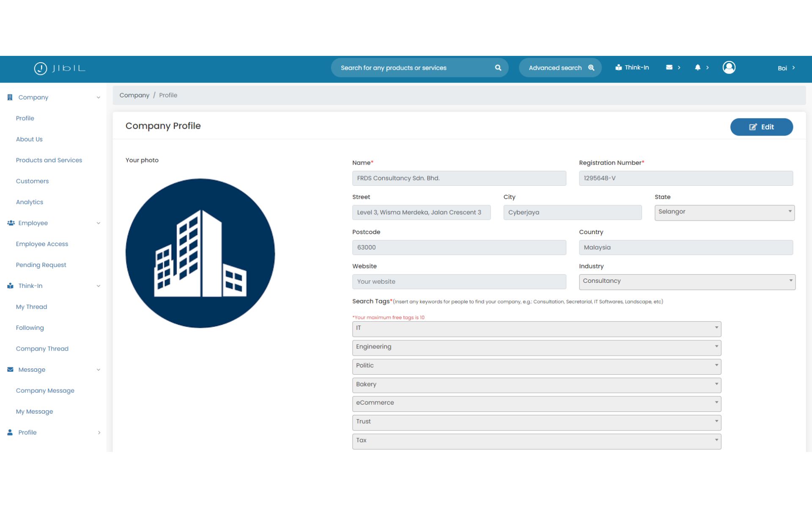Click the Edit button
The image size is (812, 508).
(x=761, y=127)
